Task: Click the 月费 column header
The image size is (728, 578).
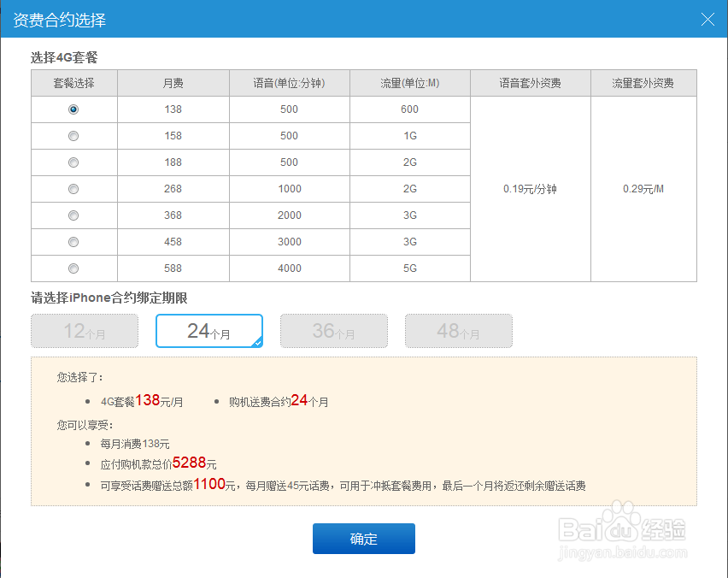Action: point(173,83)
